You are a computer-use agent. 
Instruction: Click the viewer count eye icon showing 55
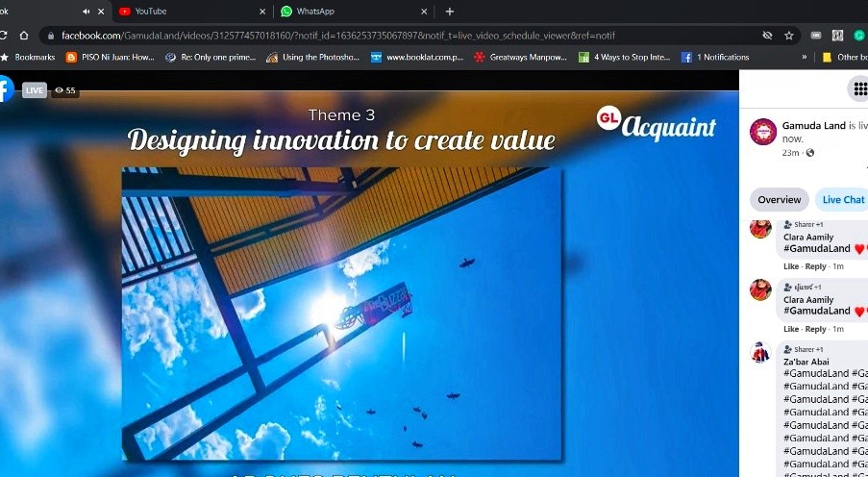[60, 90]
